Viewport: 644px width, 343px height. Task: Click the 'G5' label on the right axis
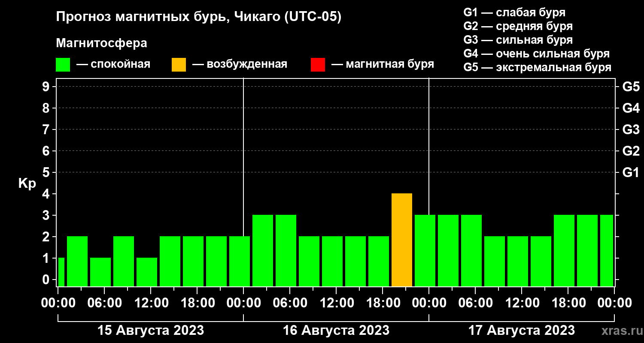[x=631, y=87]
